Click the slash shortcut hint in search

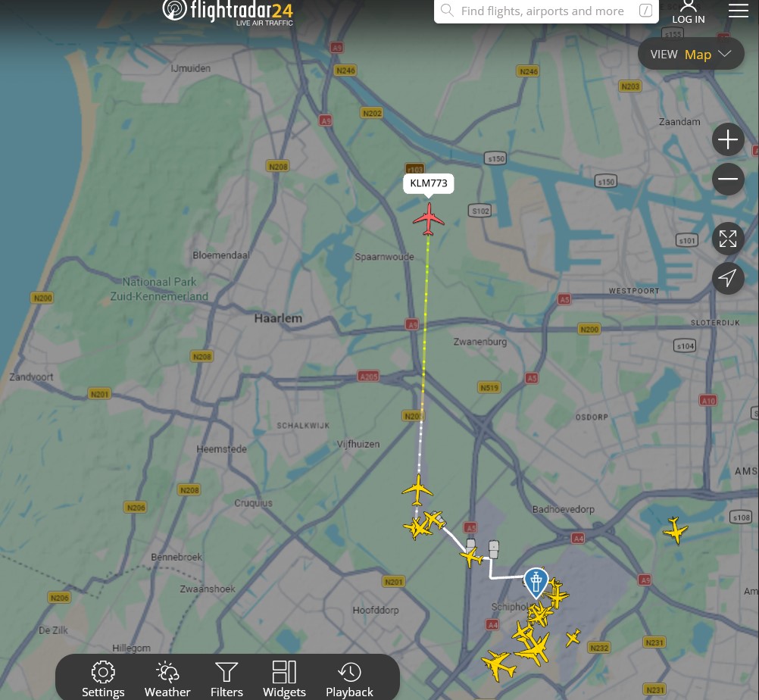645,10
